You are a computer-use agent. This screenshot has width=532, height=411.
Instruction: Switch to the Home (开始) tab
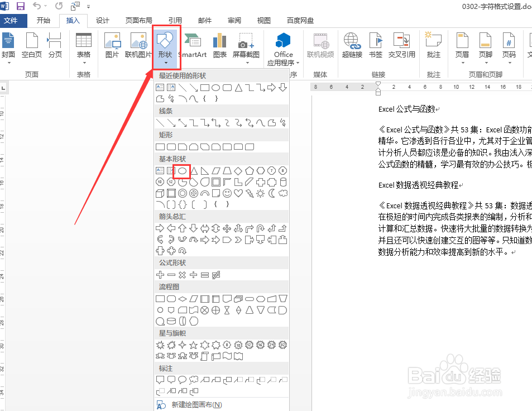coord(44,20)
